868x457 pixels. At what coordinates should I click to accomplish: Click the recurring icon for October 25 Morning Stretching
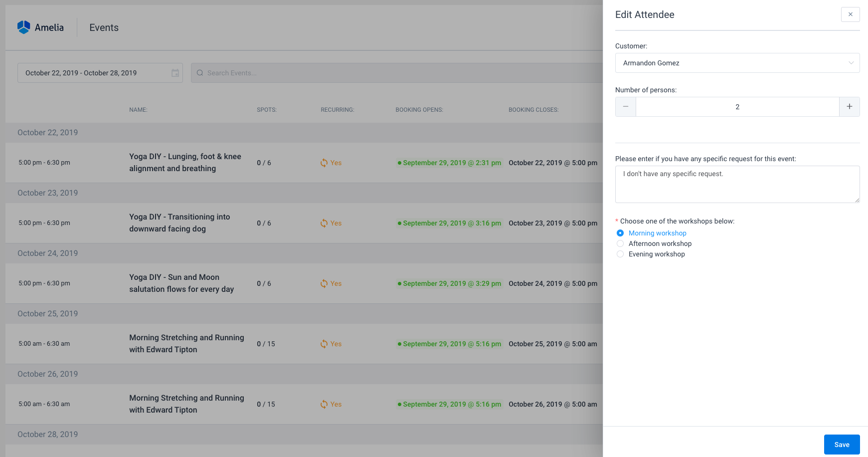click(x=324, y=344)
